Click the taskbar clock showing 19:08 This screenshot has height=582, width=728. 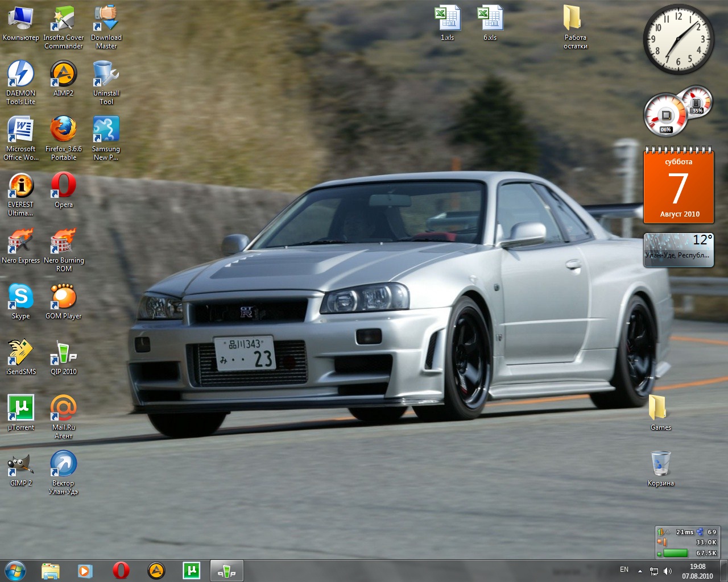[x=697, y=571]
